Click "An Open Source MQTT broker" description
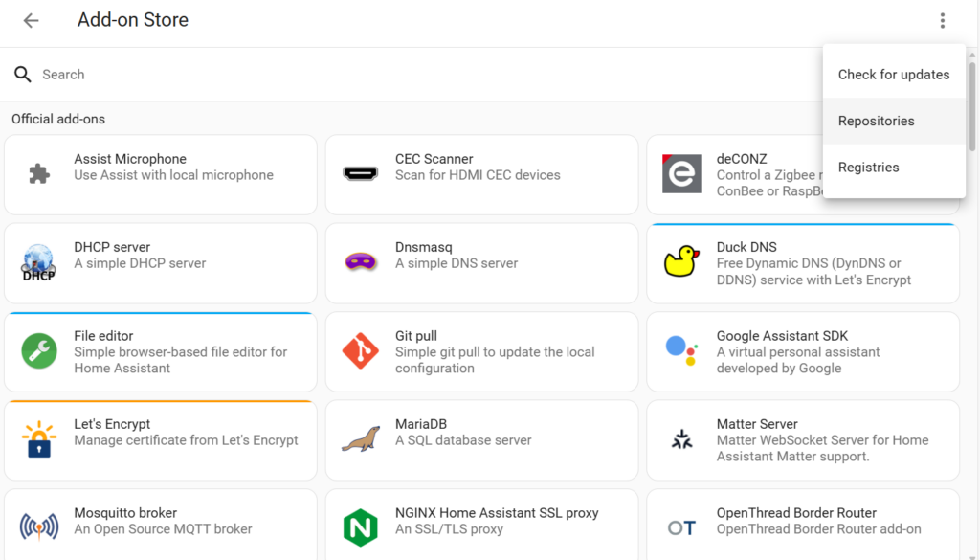The width and height of the screenshot is (980, 560). tap(163, 528)
